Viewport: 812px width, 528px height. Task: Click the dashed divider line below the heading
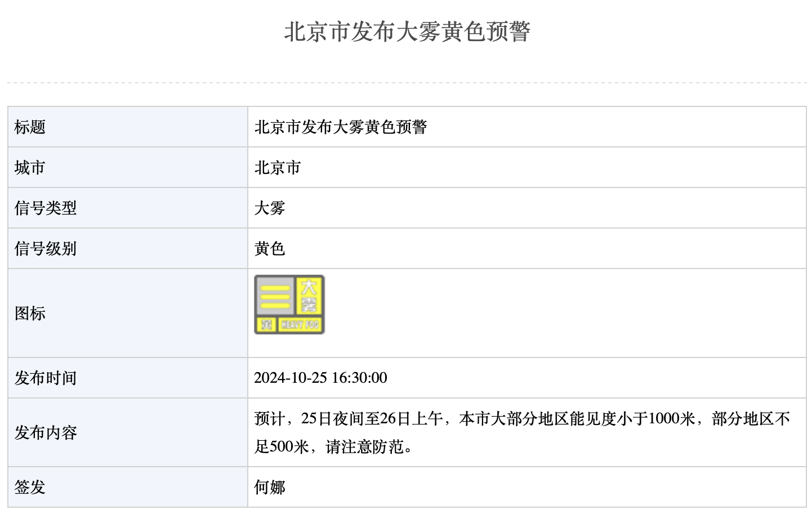pyautogui.click(x=407, y=83)
